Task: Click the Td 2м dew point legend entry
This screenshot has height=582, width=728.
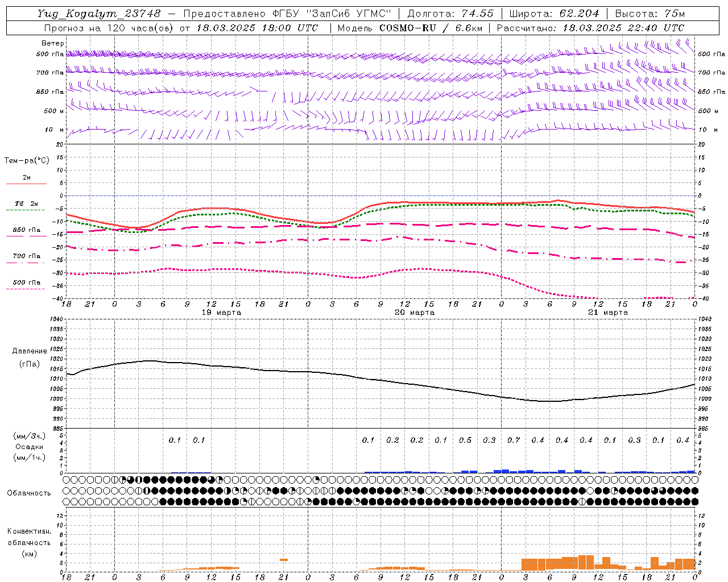Action: click(x=26, y=203)
